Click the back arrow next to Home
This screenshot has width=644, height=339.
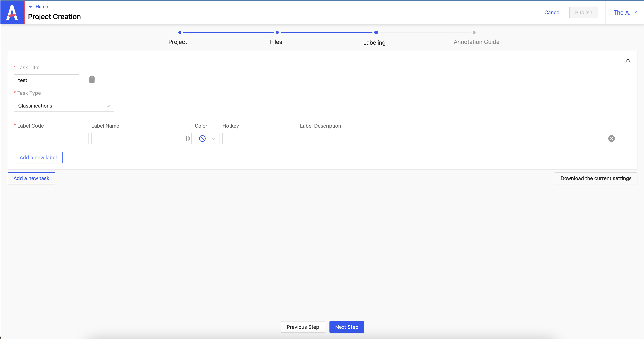click(x=30, y=7)
